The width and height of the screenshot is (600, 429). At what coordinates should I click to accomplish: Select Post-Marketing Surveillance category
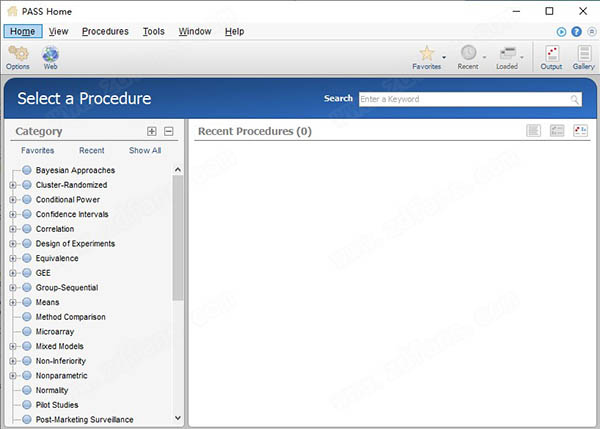(x=85, y=420)
